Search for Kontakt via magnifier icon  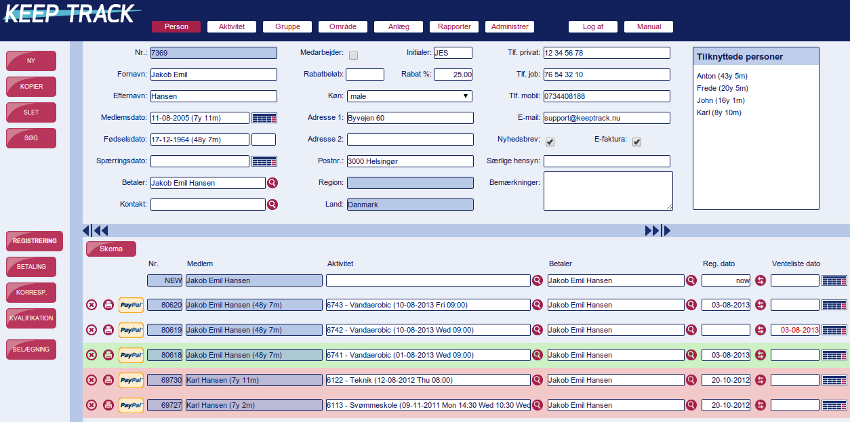pos(272,204)
